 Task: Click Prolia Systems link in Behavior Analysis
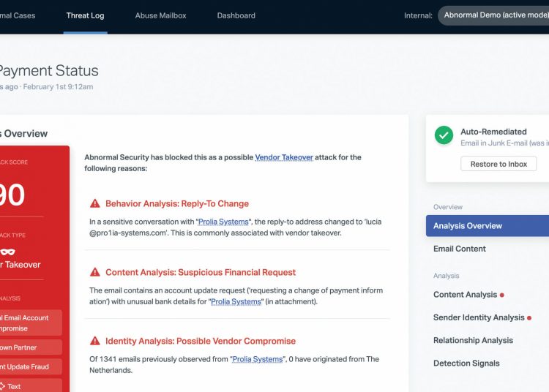click(225, 222)
